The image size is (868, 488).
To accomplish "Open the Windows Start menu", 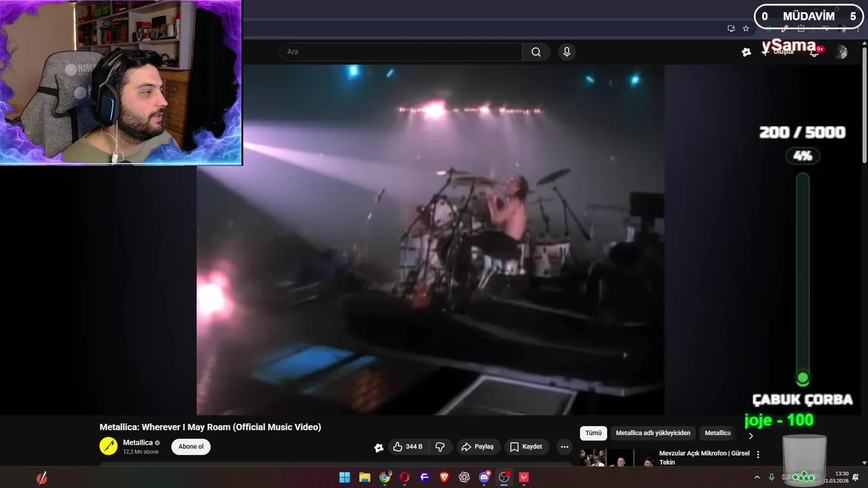I will click(x=344, y=477).
